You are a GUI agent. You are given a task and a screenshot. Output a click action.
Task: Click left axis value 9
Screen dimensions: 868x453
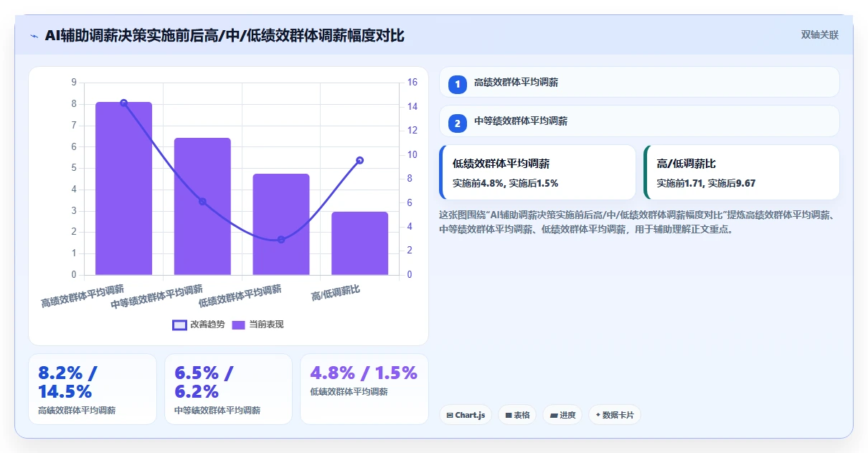tap(74, 83)
